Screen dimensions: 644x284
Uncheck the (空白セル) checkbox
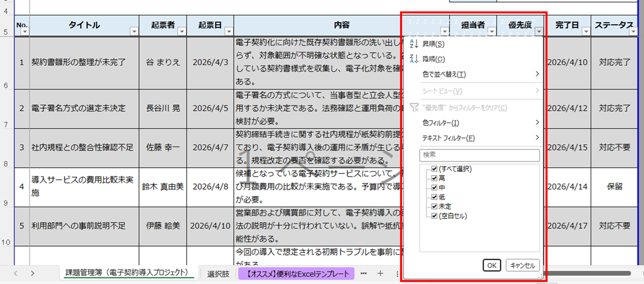tap(434, 216)
